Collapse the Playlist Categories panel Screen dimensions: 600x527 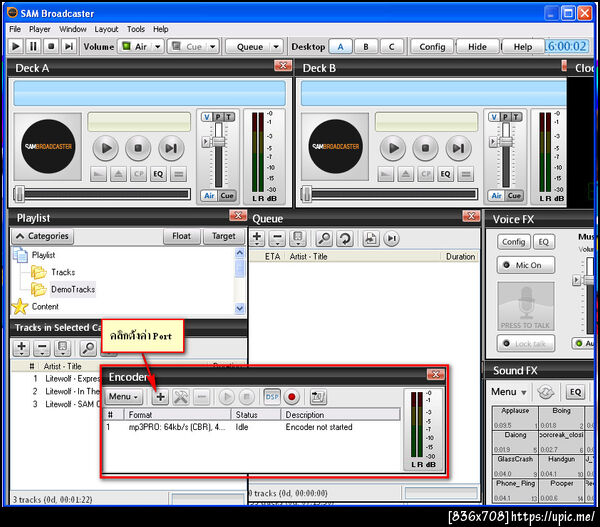point(42,236)
